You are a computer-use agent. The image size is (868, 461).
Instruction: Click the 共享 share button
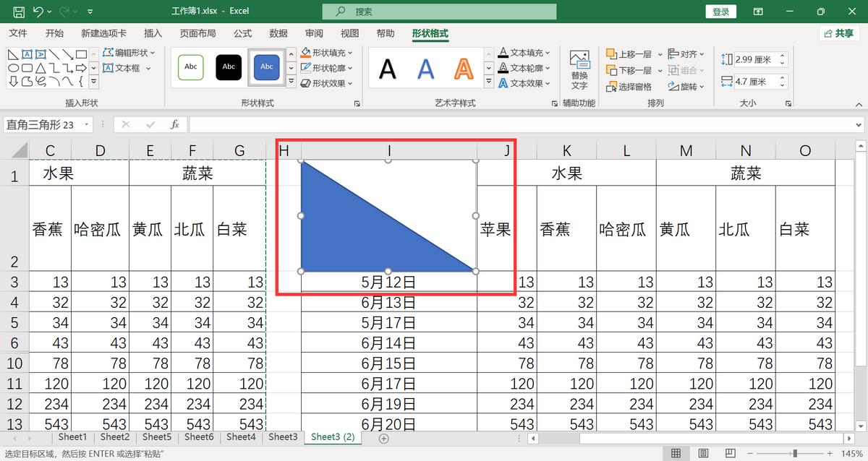(x=841, y=33)
